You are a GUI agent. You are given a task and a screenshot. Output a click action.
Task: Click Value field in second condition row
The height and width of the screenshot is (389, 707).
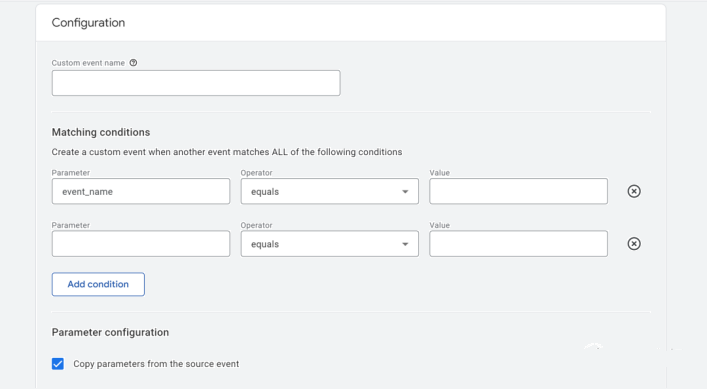pyautogui.click(x=518, y=244)
